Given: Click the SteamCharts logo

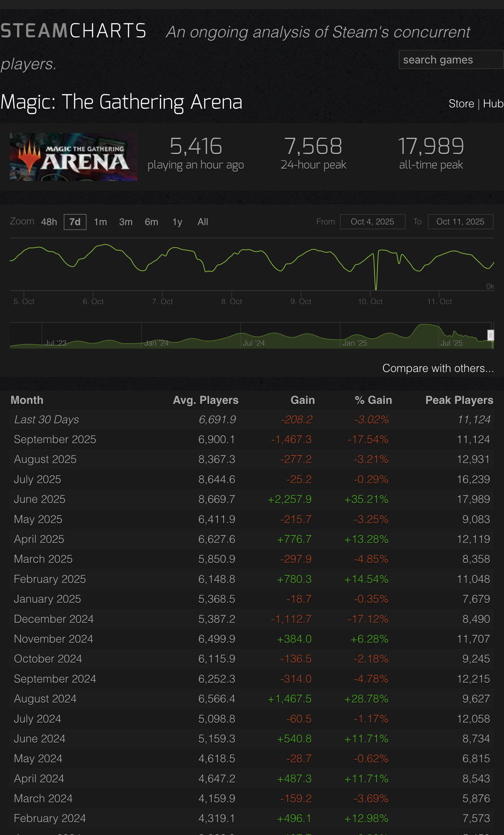Looking at the screenshot, I should click(x=73, y=31).
